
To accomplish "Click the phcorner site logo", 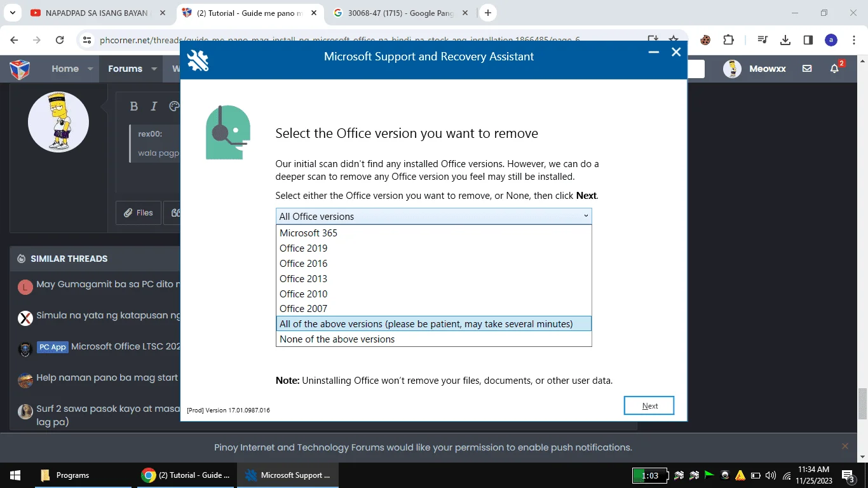I will click(20, 69).
